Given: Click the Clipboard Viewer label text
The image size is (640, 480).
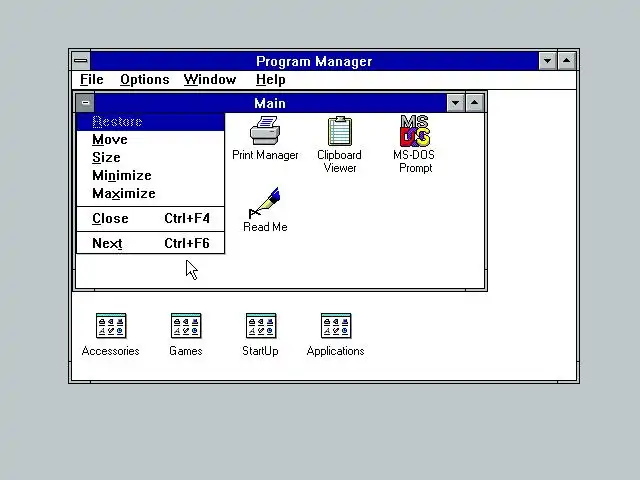Looking at the screenshot, I should pos(340,162).
